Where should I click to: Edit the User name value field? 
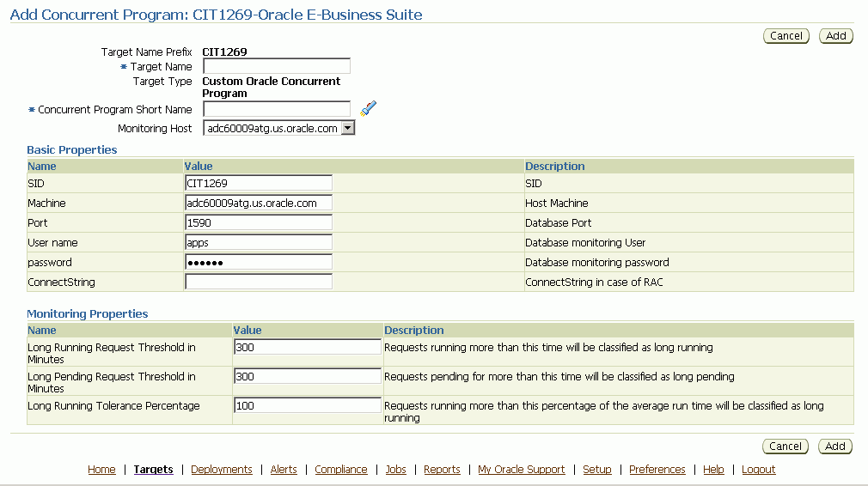tap(259, 242)
